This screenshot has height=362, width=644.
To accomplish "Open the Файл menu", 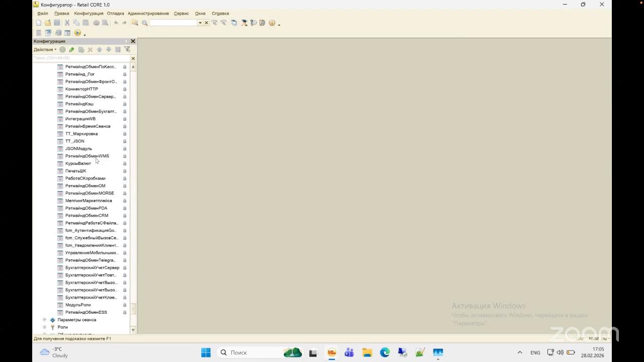I will [x=43, y=13].
